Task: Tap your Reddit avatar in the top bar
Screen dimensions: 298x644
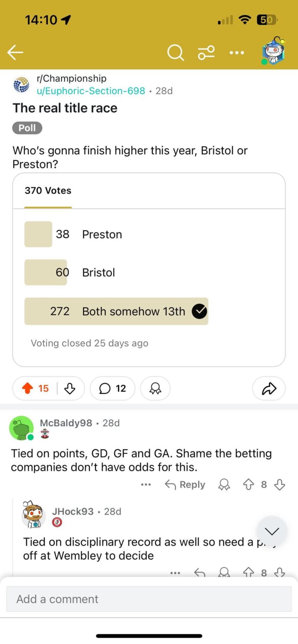Action: point(273,52)
